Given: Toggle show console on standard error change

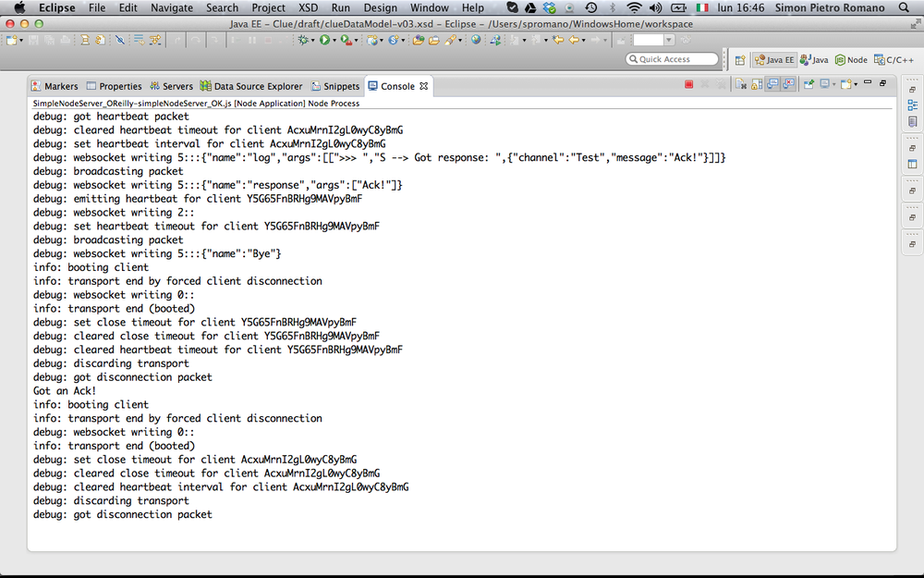Looking at the screenshot, I should point(788,85).
